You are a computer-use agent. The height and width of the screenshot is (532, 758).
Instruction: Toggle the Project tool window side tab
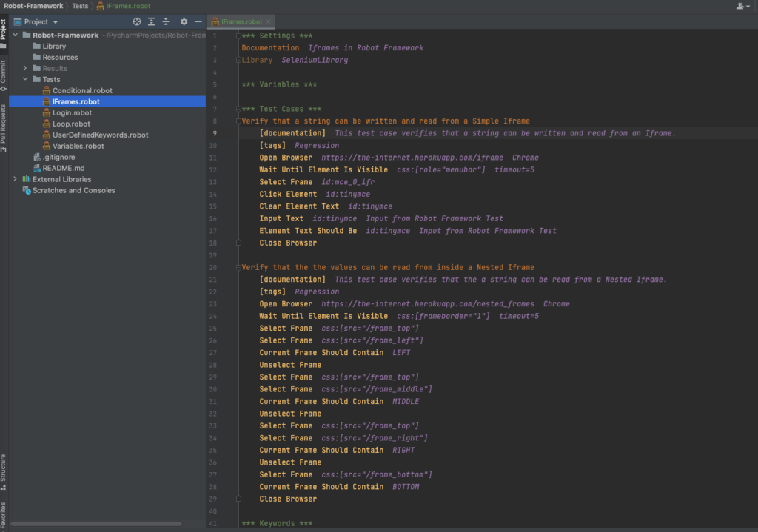[4, 30]
